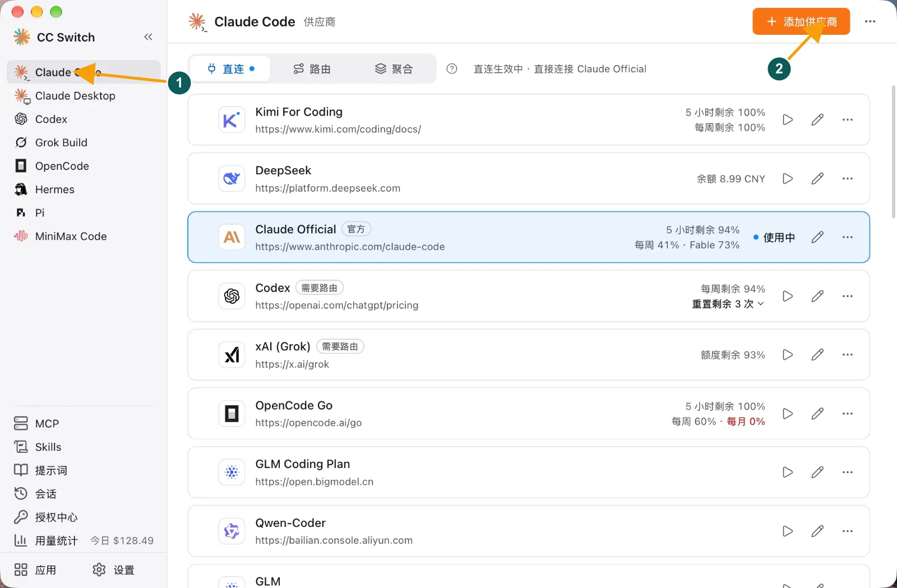Open 设置 settings
The image size is (897, 588).
tap(114, 570)
